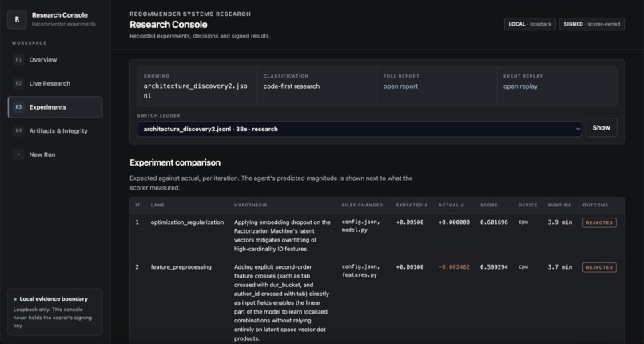Select the Experiments nav item
Screen dimensions: 644x344
(x=55, y=107)
